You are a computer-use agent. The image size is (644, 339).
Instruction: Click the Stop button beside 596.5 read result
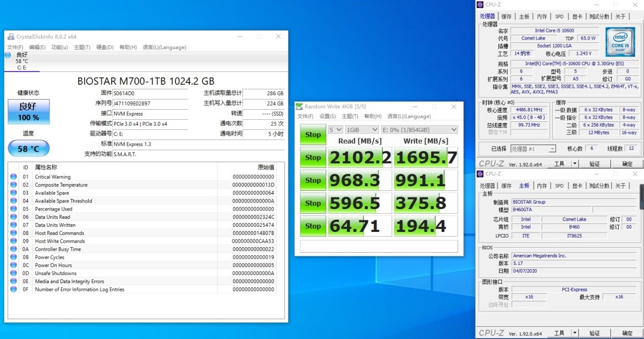click(x=313, y=203)
